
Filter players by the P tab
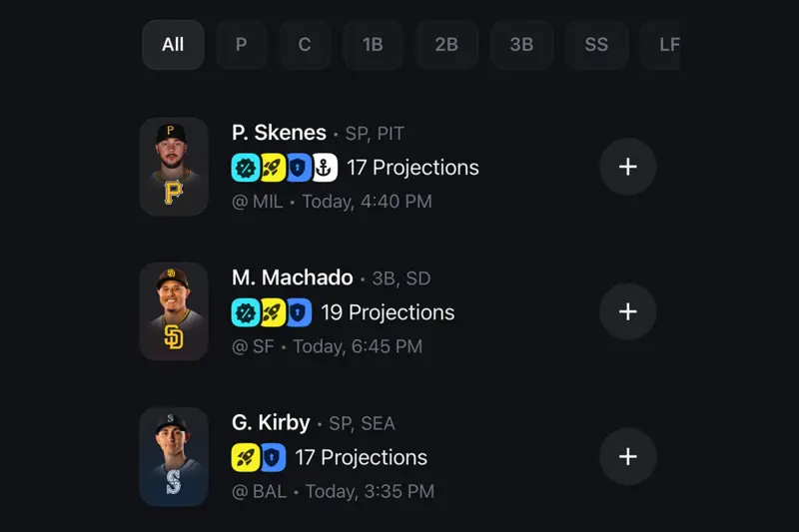241,45
